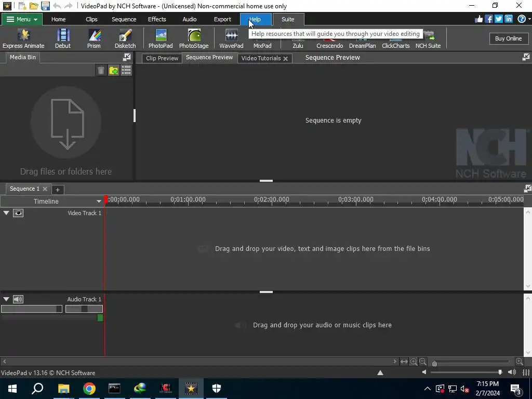The image size is (532, 399).
Task: Undock the timeline sequence panel
Action: pos(527,188)
